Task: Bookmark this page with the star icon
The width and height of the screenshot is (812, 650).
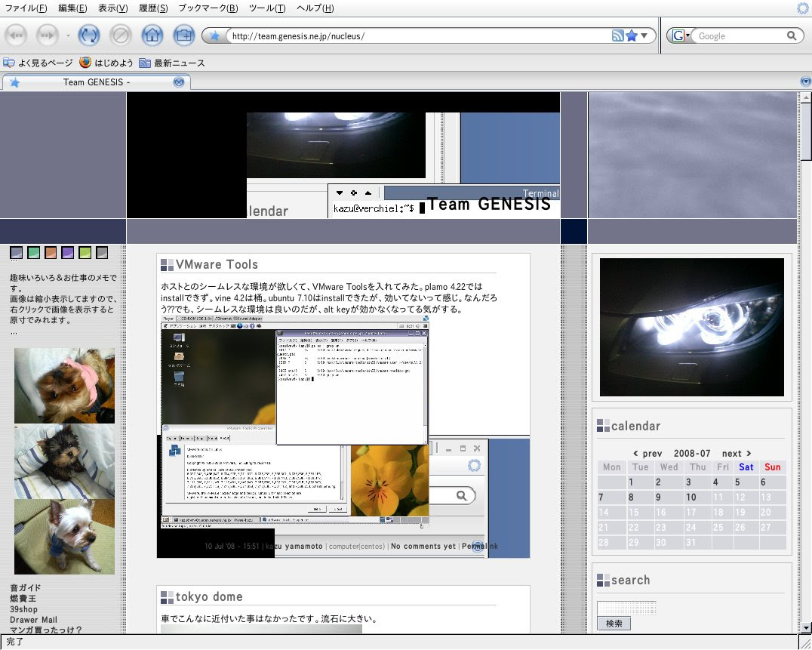Action: [x=632, y=35]
